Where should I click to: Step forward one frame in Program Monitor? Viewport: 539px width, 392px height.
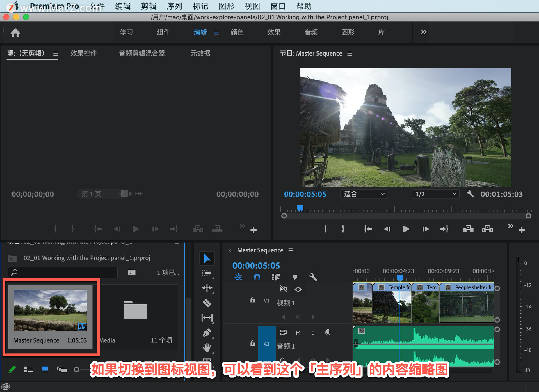[426, 229]
